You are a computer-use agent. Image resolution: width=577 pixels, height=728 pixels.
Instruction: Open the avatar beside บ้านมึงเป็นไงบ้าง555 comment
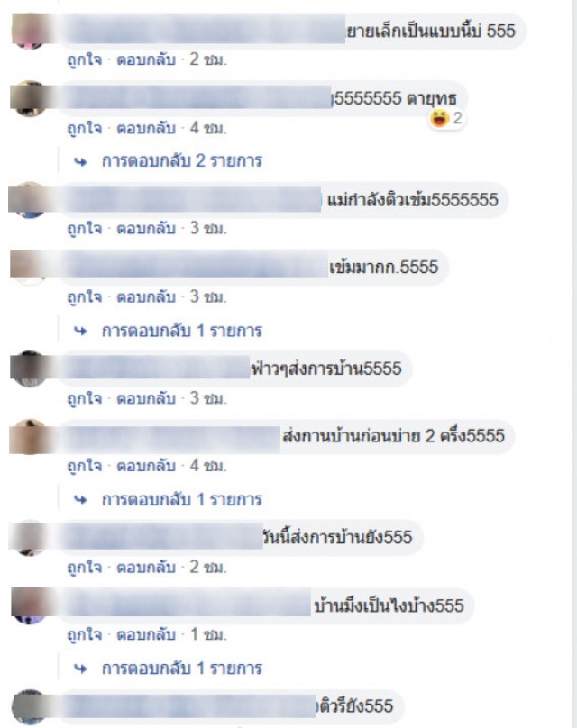(x=29, y=605)
